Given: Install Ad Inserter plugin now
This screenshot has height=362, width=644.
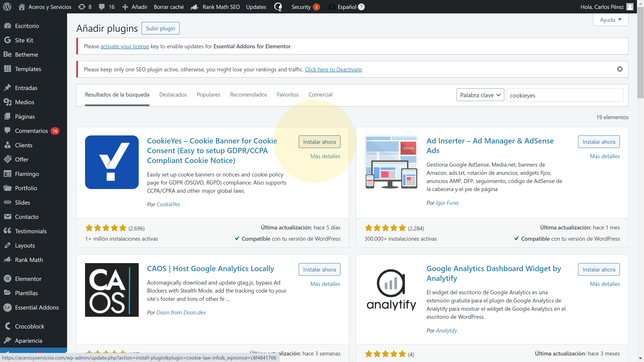Looking at the screenshot, I should (599, 142).
